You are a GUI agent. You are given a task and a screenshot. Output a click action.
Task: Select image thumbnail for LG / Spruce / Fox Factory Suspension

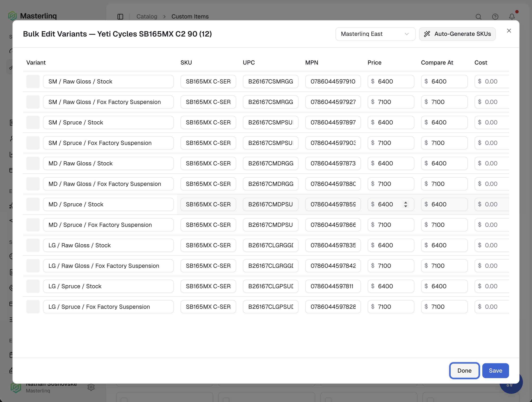[x=33, y=307]
